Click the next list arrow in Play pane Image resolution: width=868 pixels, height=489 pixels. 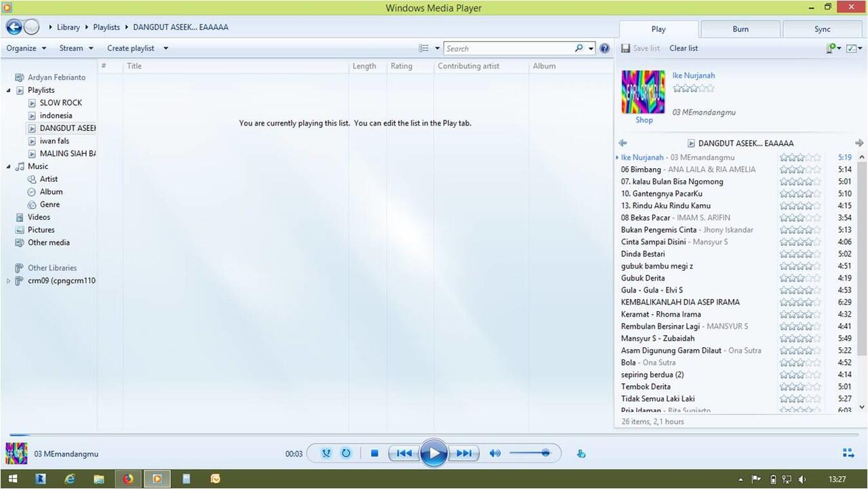click(859, 143)
